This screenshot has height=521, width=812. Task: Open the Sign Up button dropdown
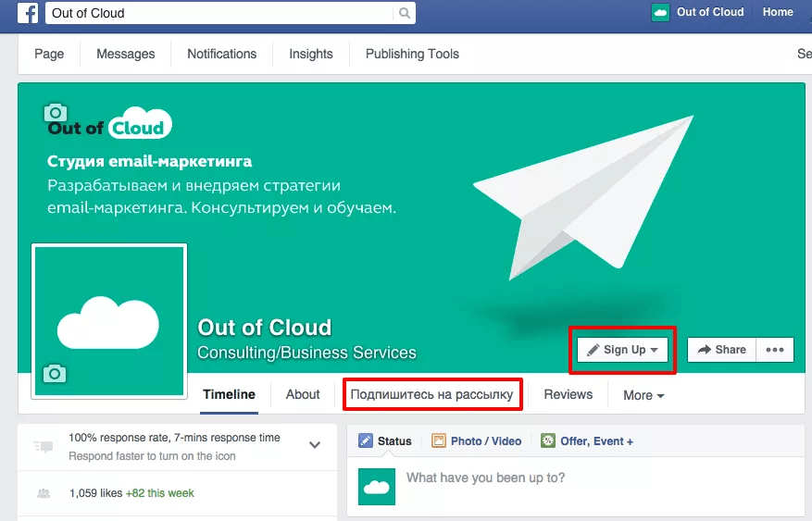coord(622,350)
